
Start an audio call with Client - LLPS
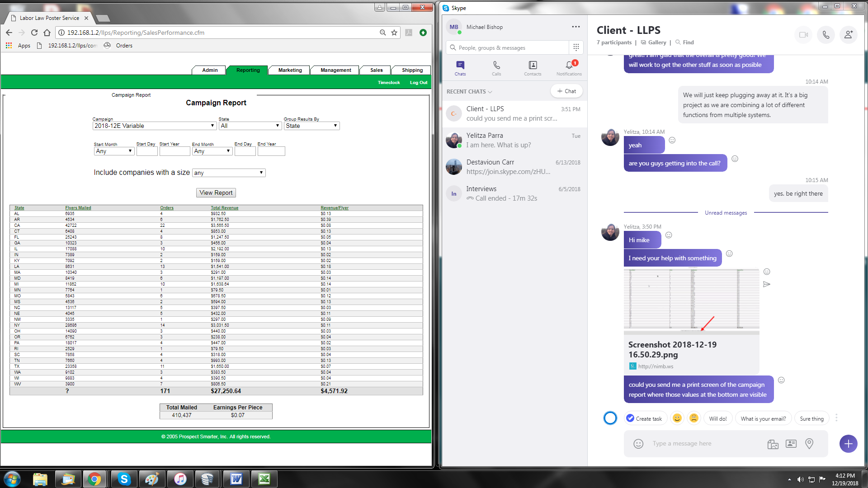pos(826,35)
